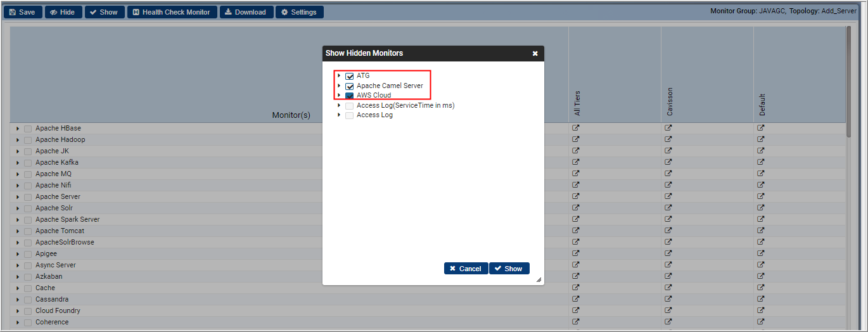Open the Settings toolbar button

tap(299, 12)
